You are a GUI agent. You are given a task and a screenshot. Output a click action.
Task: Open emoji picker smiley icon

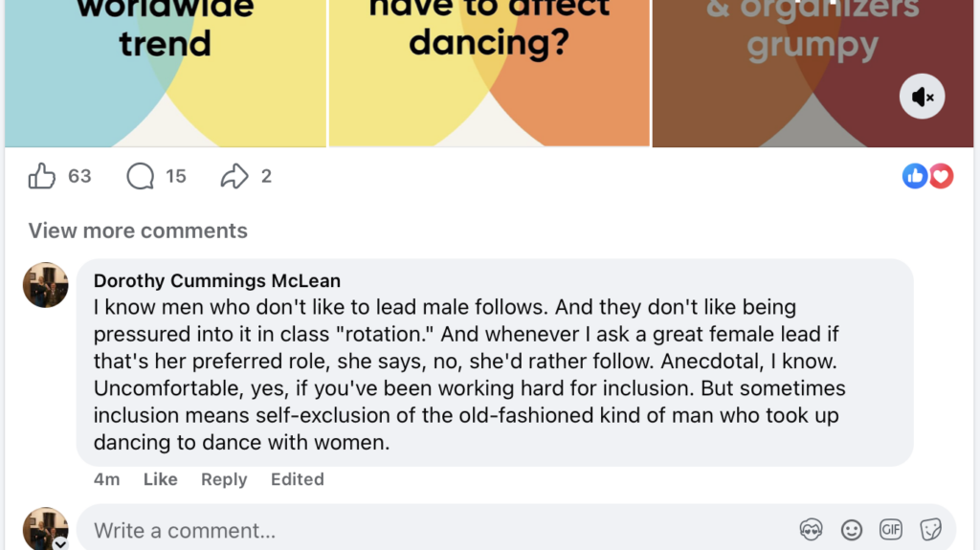tap(851, 530)
